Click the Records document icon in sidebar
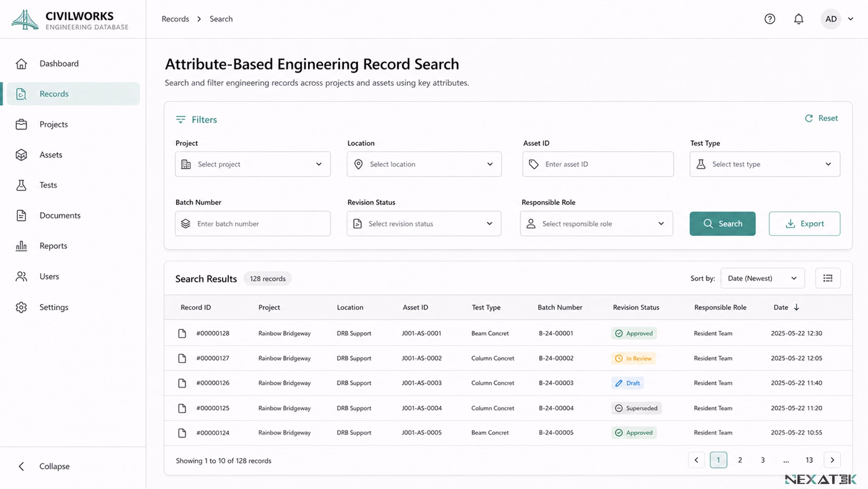 coord(21,94)
